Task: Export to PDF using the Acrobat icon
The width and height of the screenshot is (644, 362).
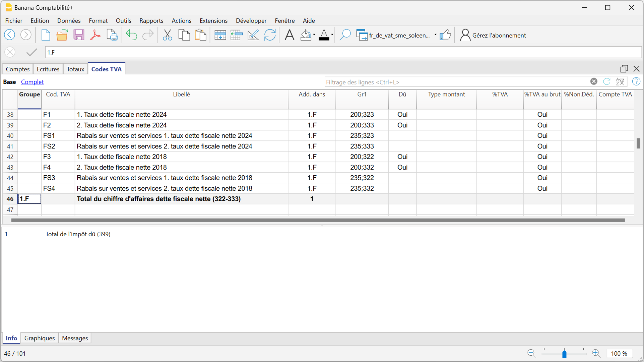Action: [95, 35]
